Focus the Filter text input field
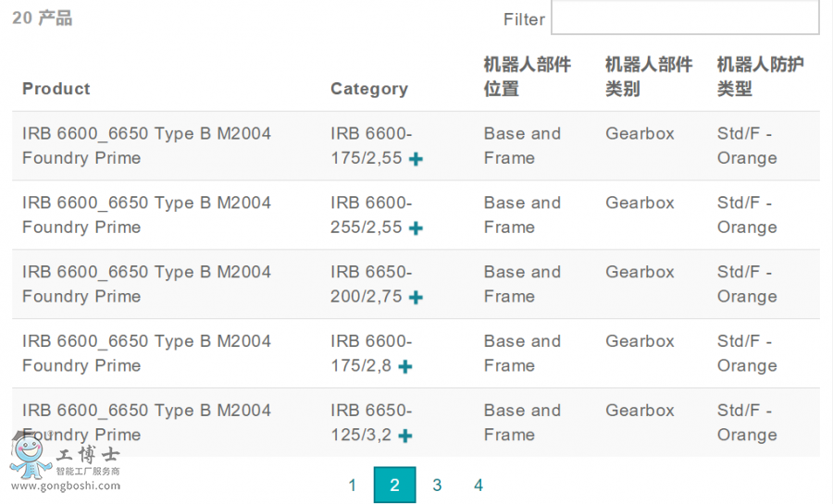833x504 pixels. (x=684, y=18)
